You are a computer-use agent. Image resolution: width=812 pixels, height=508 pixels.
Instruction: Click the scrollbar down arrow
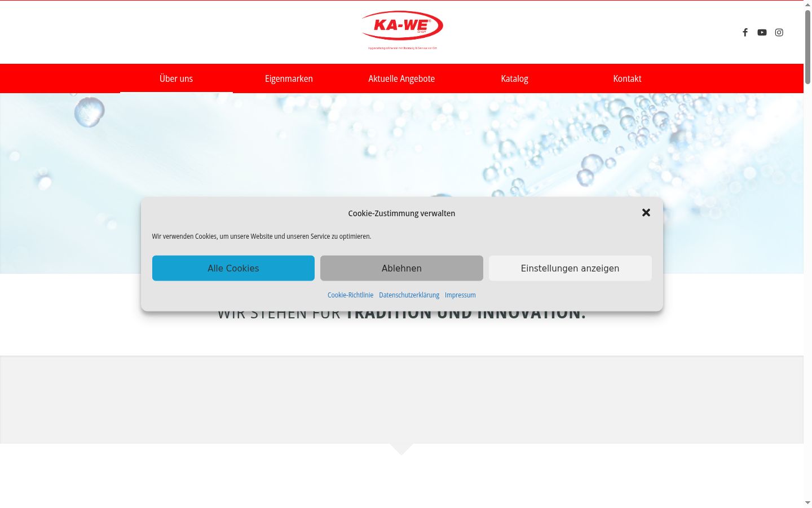(807, 503)
